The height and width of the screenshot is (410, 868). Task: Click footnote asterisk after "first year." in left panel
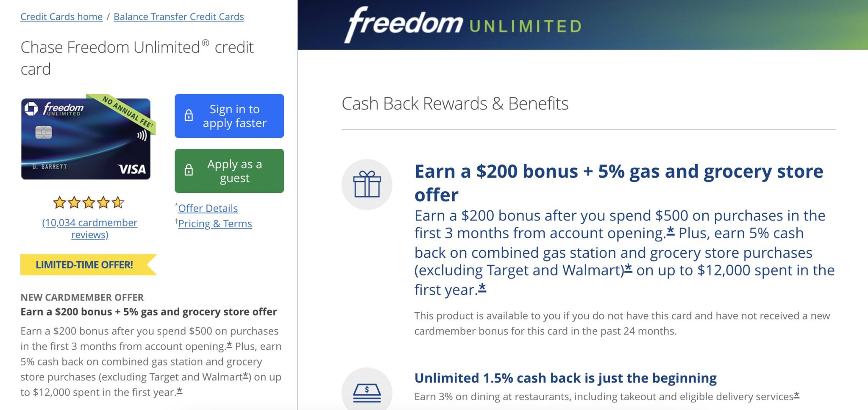pos(179,391)
